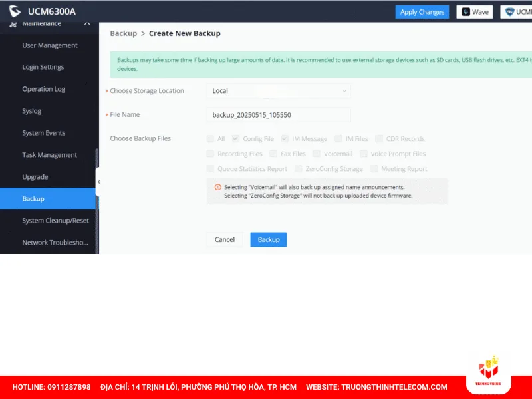This screenshot has height=399, width=532.
Task: Click the Apply Changes button
Action: [422, 12]
